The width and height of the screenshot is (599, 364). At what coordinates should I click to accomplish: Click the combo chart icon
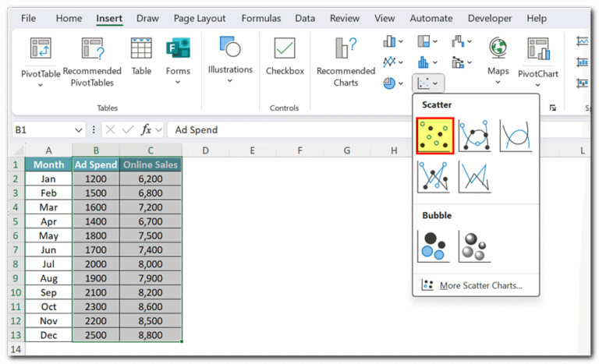(458, 62)
